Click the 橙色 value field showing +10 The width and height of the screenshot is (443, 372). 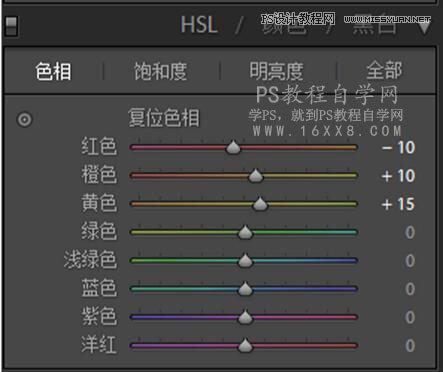tap(398, 176)
